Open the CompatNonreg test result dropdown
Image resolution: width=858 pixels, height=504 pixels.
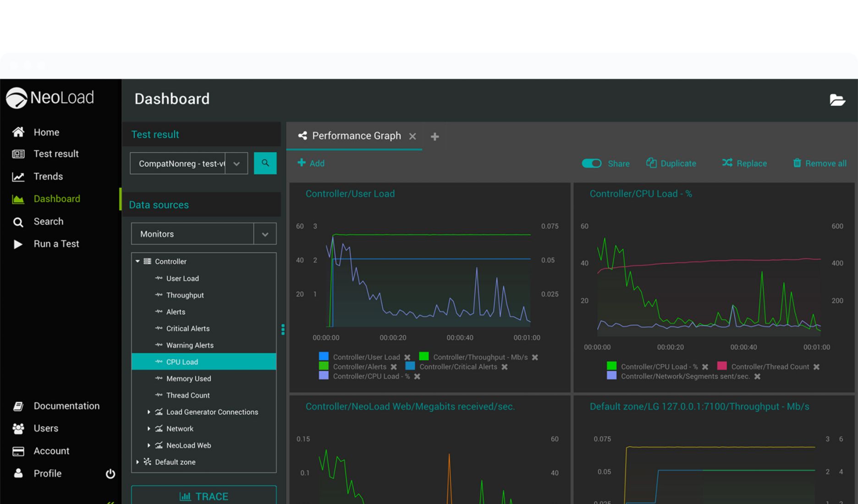236,164
